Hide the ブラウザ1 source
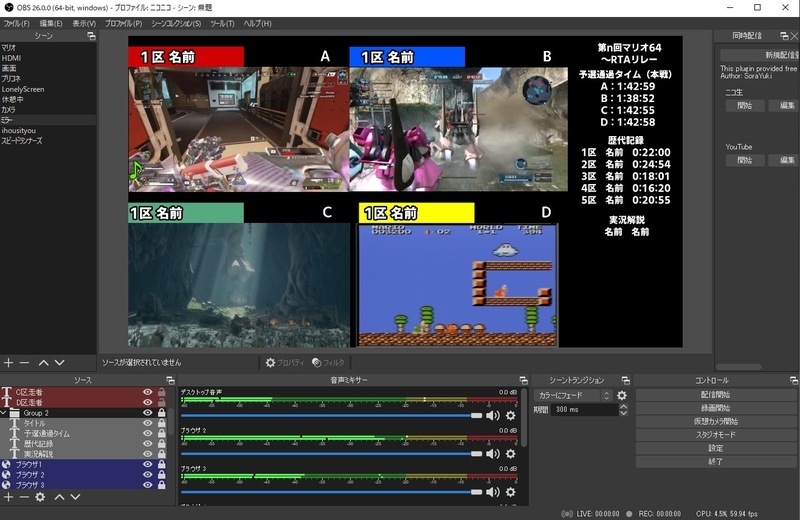Image resolution: width=800 pixels, height=520 pixels. point(148,465)
